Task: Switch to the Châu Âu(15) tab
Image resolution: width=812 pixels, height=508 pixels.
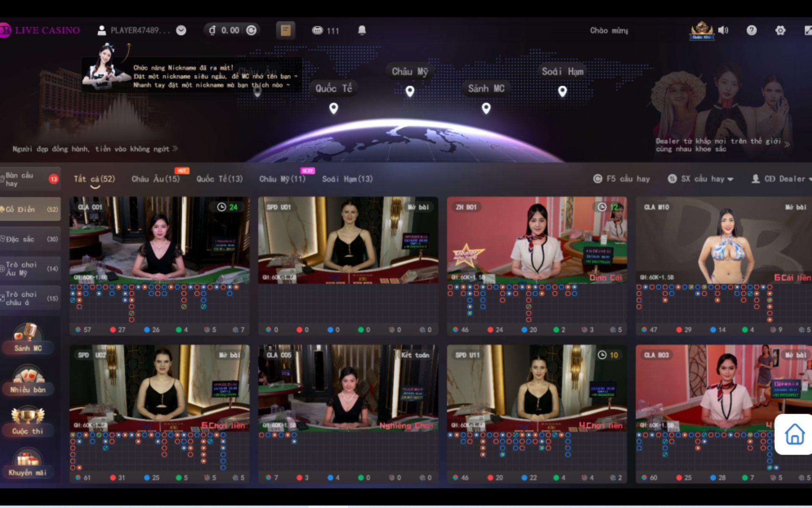Action: (x=155, y=179)
